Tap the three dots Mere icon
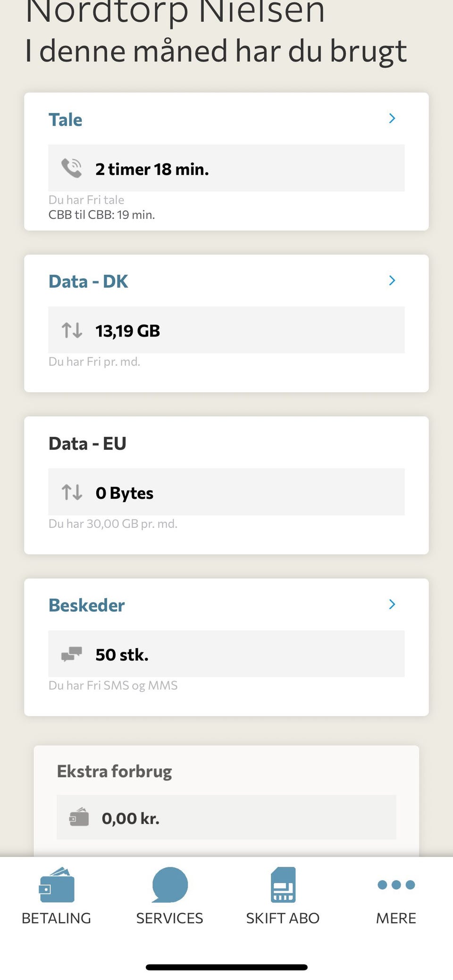 pyautogui.click(x=396, y=884)
